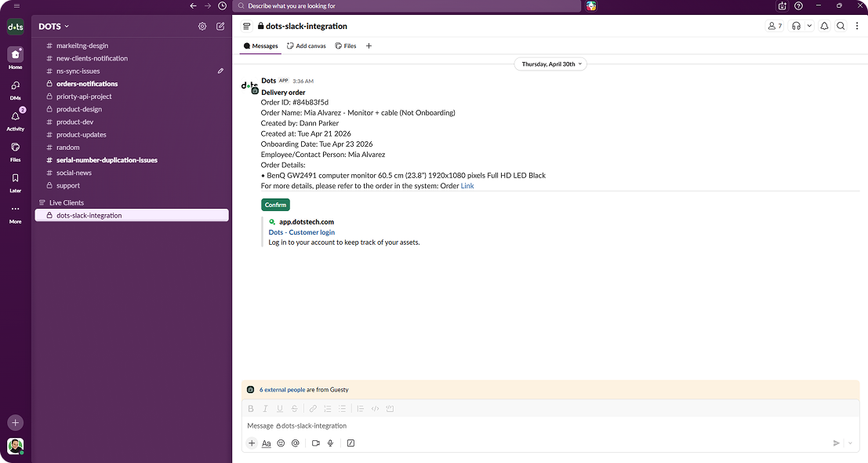Start a huddle with headphones icon
This screenshot has width=868, height=463.
796,26
